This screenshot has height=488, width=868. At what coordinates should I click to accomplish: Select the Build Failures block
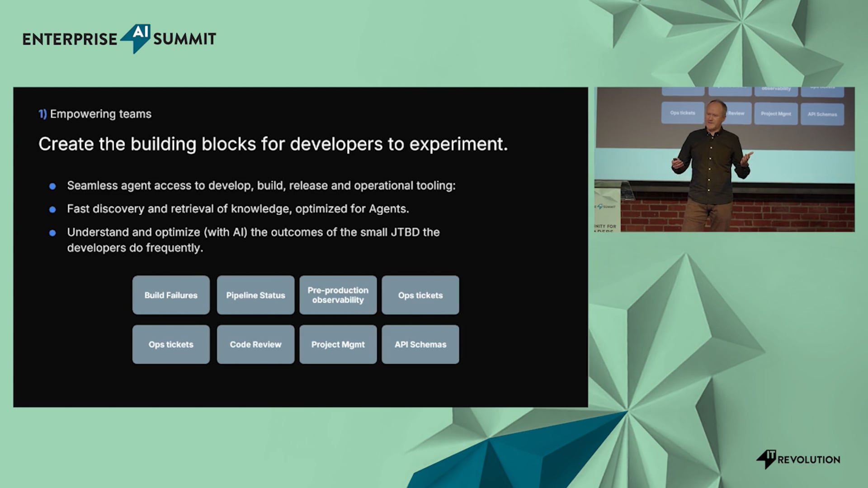(171, 295)
